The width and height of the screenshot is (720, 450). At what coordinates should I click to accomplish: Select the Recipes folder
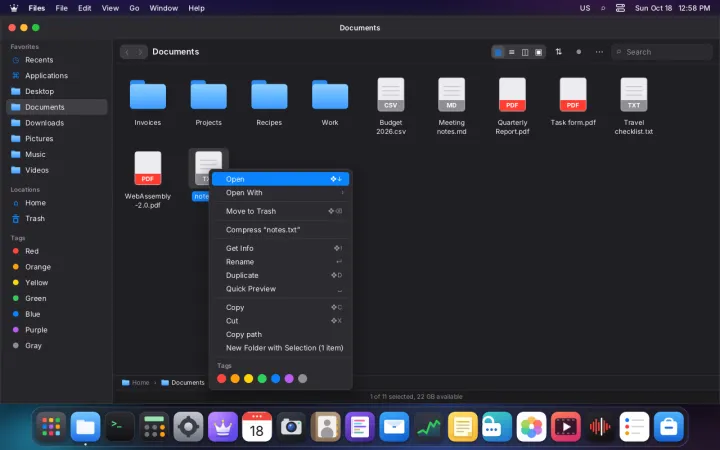pos(269,102)
